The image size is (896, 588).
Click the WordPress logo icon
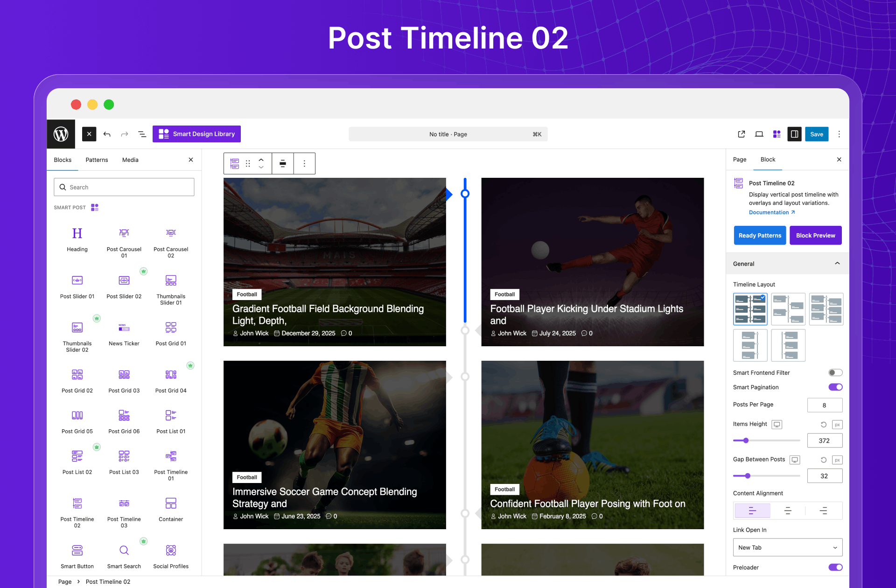point(61,134)
